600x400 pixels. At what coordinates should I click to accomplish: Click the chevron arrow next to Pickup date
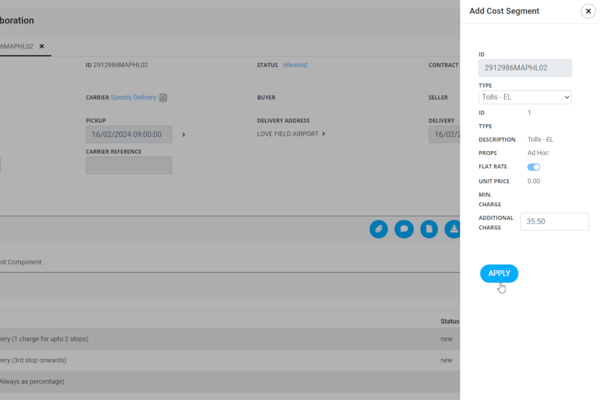(x=184, y=135)
